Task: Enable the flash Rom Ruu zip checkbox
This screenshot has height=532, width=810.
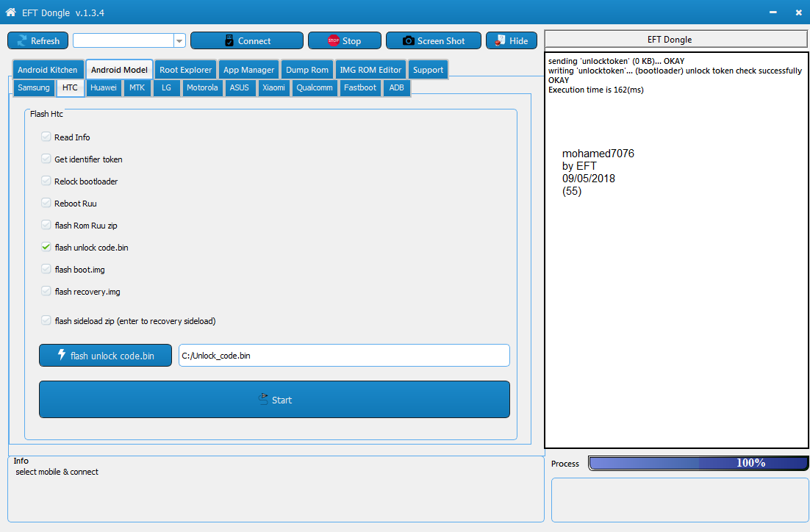Action: point(46,225)
